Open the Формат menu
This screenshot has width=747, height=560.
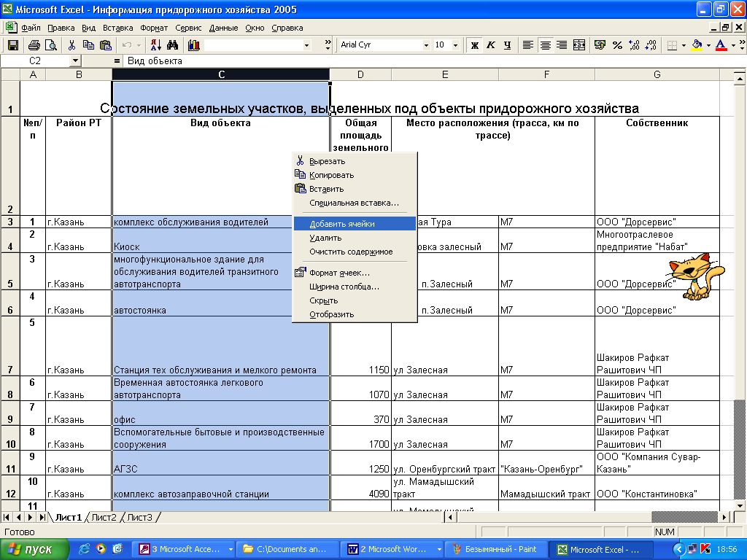pos(154,28)
